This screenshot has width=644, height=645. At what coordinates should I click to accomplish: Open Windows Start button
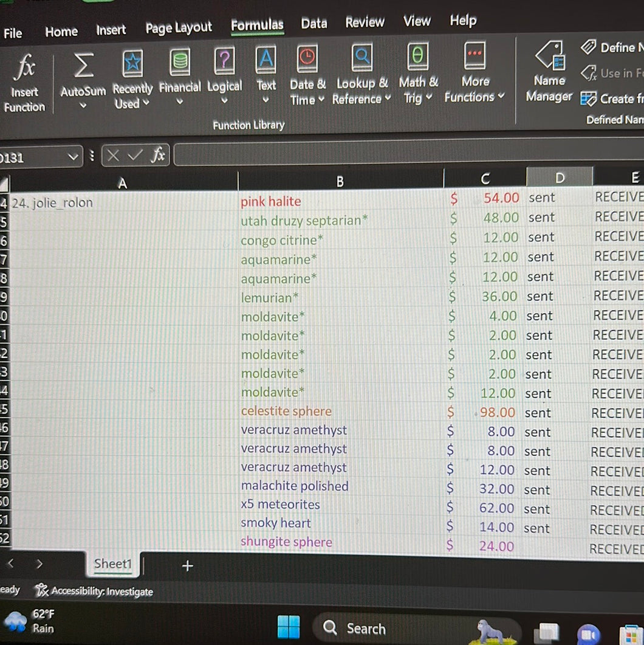(289, 627)
